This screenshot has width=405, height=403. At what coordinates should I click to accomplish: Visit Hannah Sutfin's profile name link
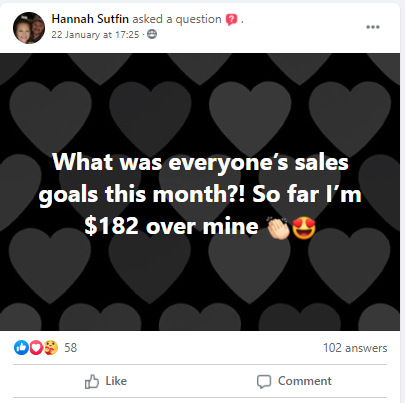90,19
